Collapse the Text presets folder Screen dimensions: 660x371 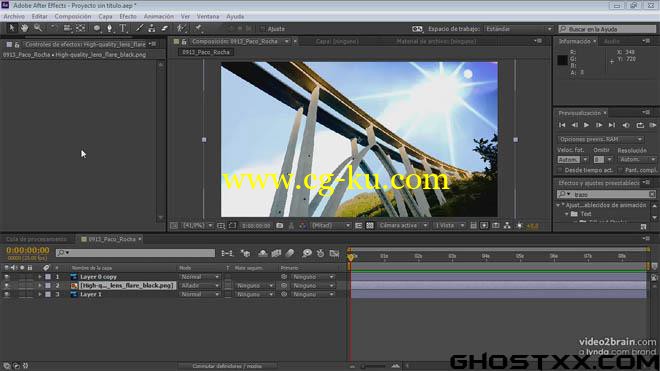pyautogui.click(x=567, y=214)
